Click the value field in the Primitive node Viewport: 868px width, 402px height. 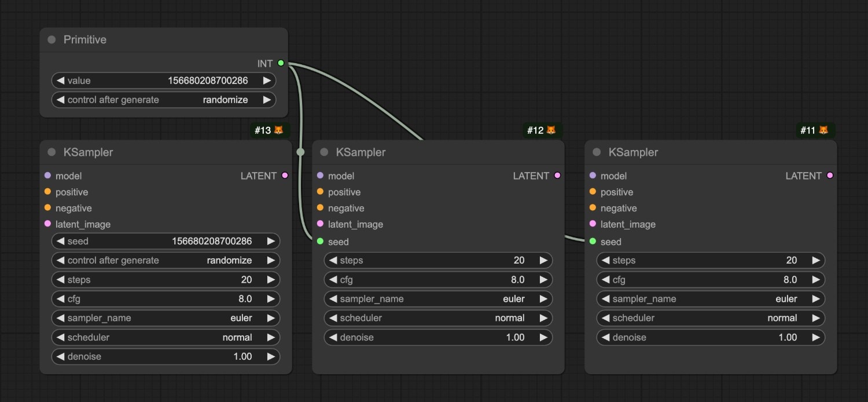pyautogui.click(x=164, y=81)
